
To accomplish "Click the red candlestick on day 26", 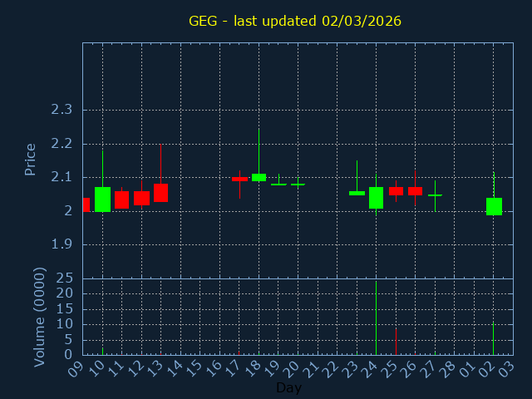I will click(415, 191).
